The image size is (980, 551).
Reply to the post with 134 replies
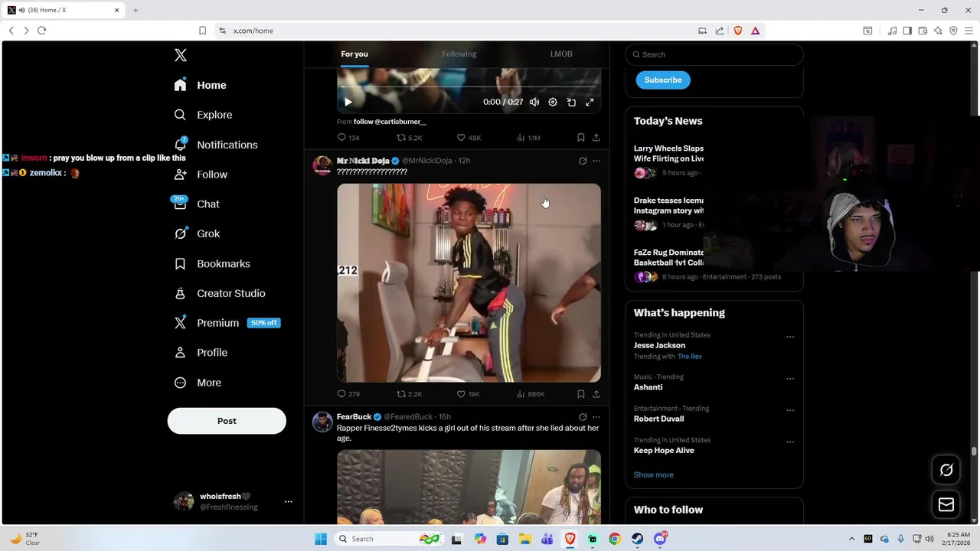348,138
